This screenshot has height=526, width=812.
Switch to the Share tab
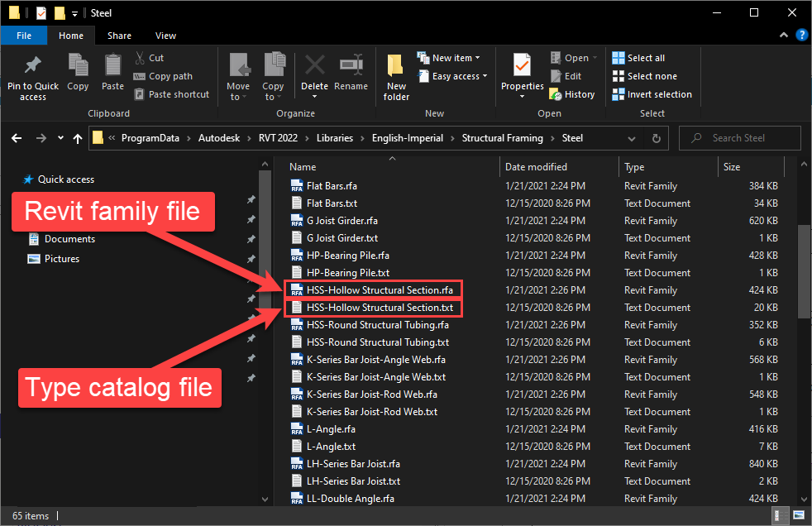(119, 36)
